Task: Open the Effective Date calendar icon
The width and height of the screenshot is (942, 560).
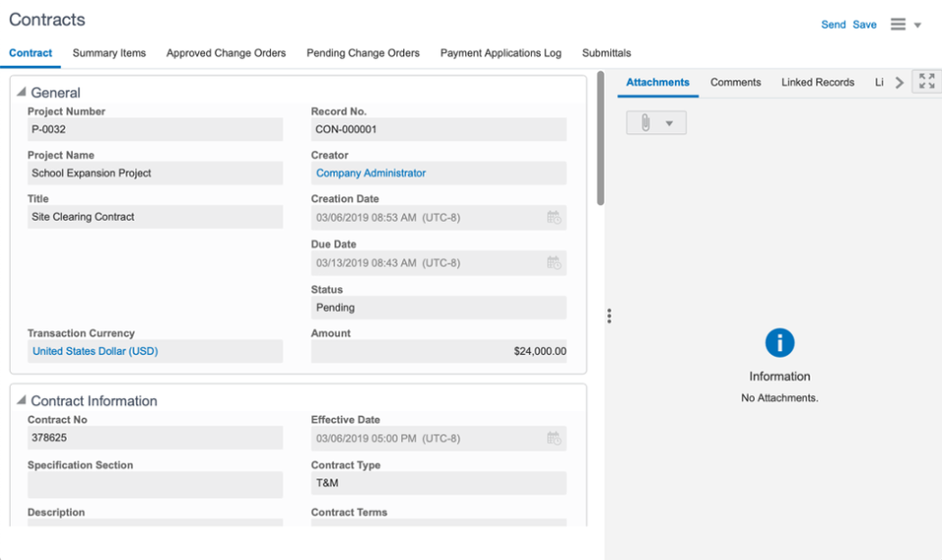Action: click(x=554, y=438)
